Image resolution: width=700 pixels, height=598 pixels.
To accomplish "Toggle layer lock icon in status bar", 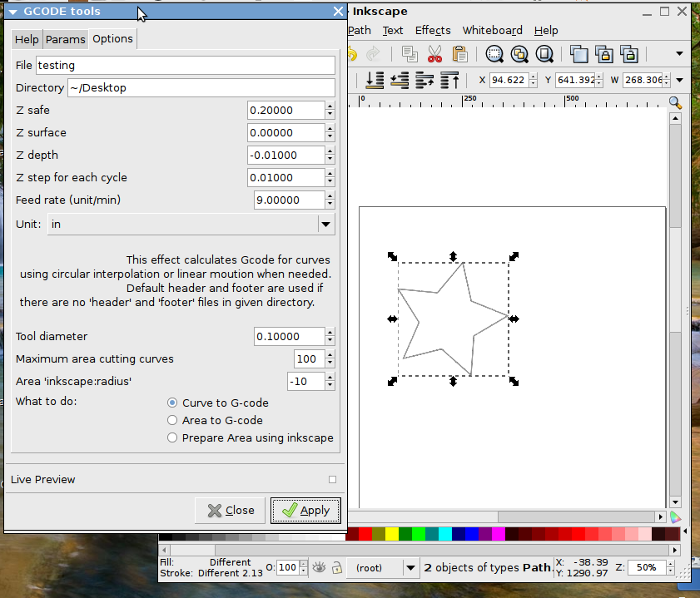I will (x=337, y=568).
